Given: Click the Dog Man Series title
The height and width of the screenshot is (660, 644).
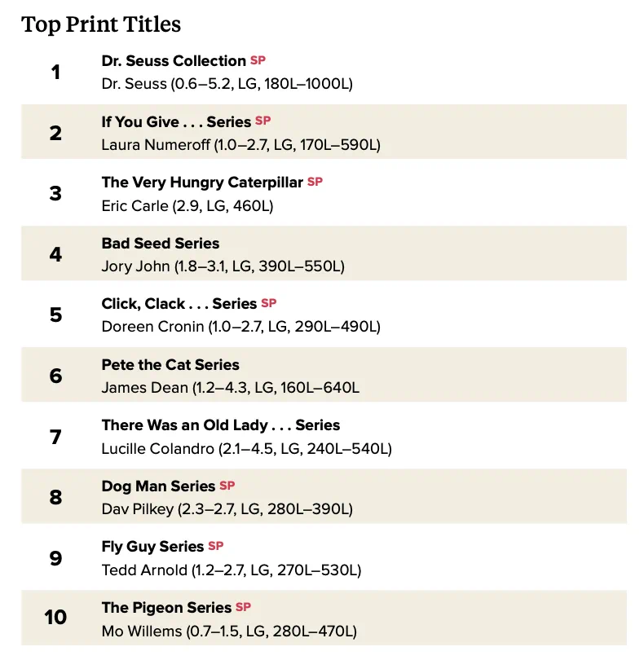Looking at the screenshot, I should pyautogui.click(x=158, y=486).
